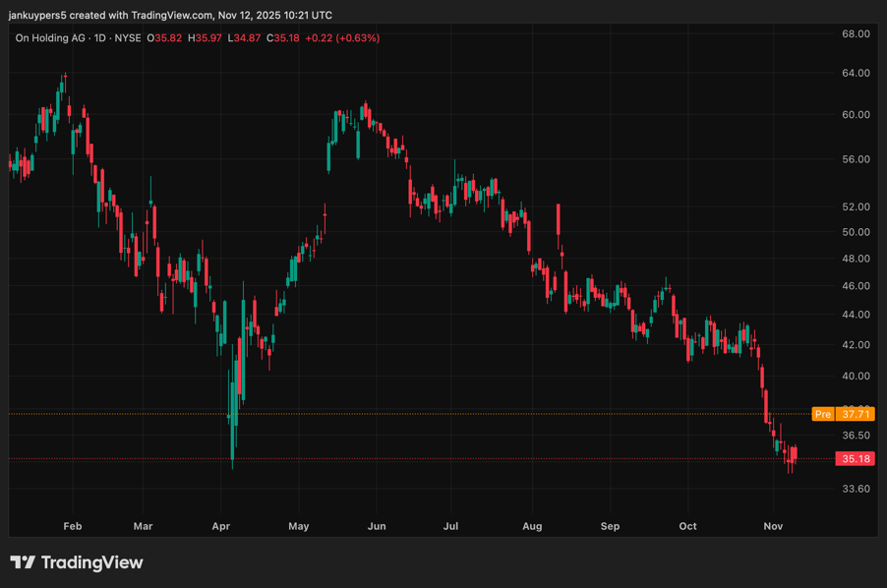Click the Sep label on time axis

pyautogui.click(x=610, y=526)
